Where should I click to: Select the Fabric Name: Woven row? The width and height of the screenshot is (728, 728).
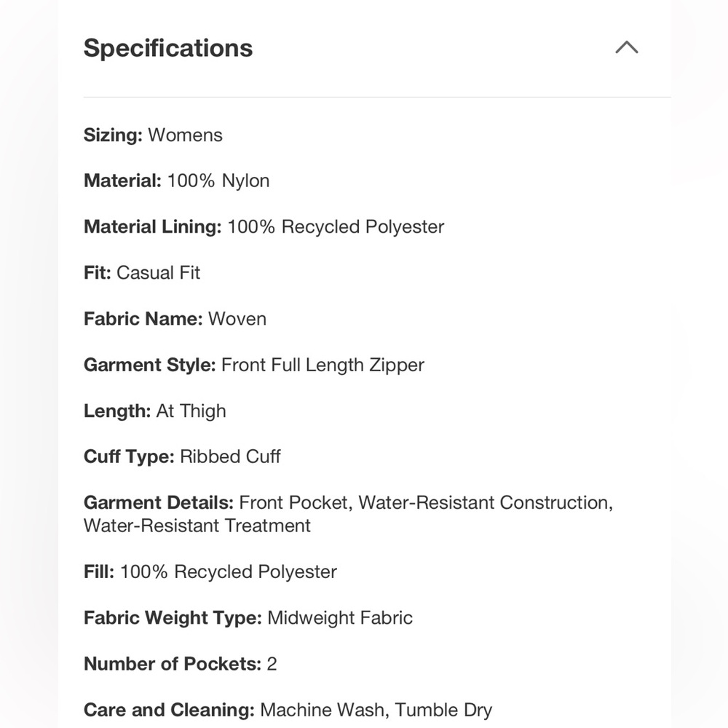(x=175, y=319)
